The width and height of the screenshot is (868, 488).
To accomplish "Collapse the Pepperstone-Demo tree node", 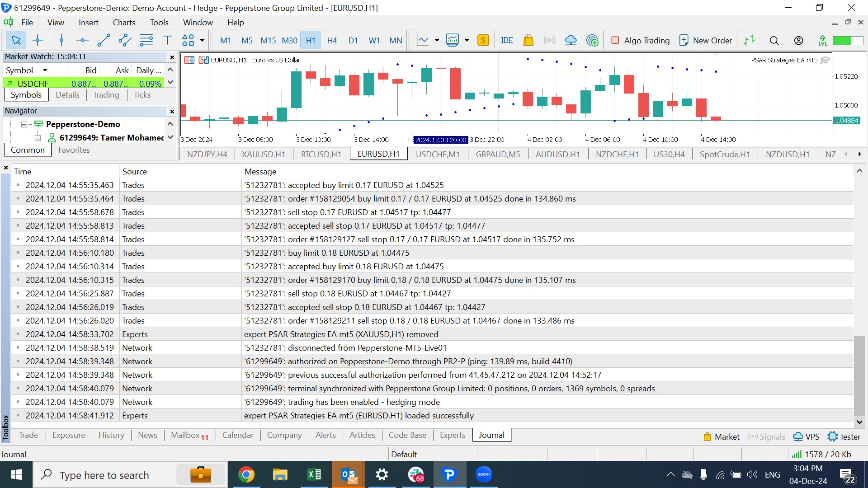I will click(x=24, y=124).
